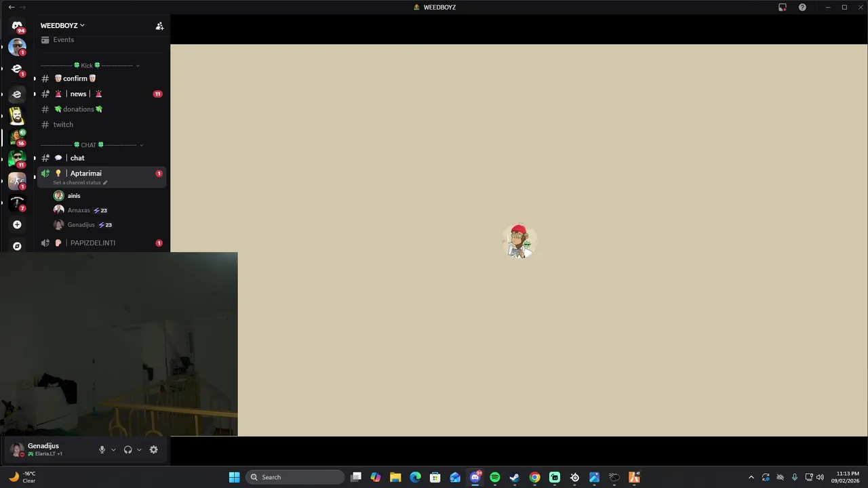Open Discord taskbar icon
The image size is (868, 488).
click(475, 477)
